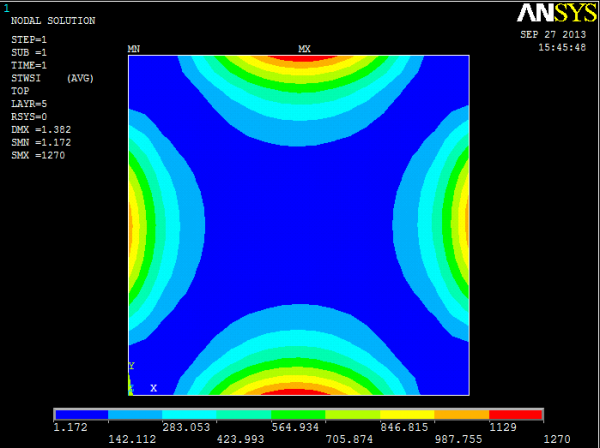Click legend value 1129
This screenshot has width=600, height=448.
click(503, 427)
